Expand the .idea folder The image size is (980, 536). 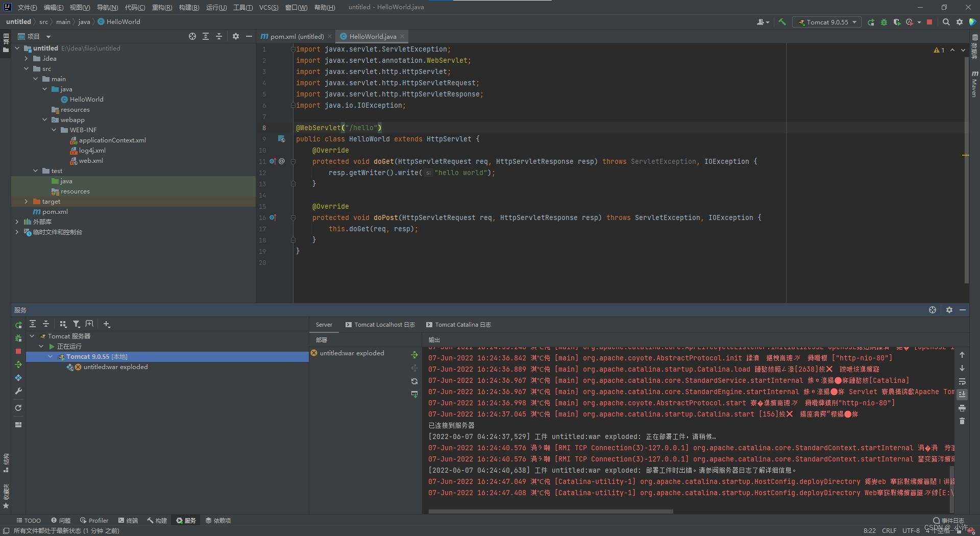26,58
